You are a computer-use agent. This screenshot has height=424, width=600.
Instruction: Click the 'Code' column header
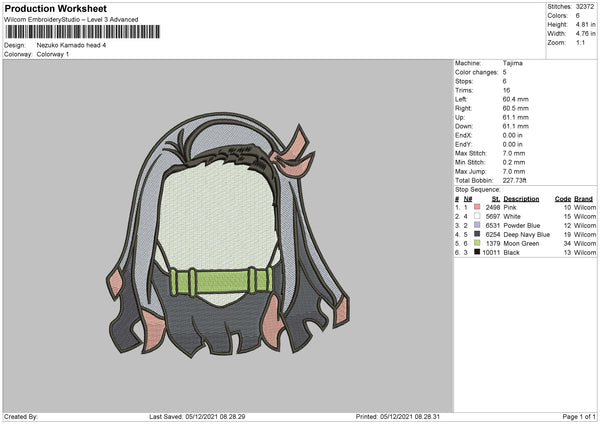[563, 199]
